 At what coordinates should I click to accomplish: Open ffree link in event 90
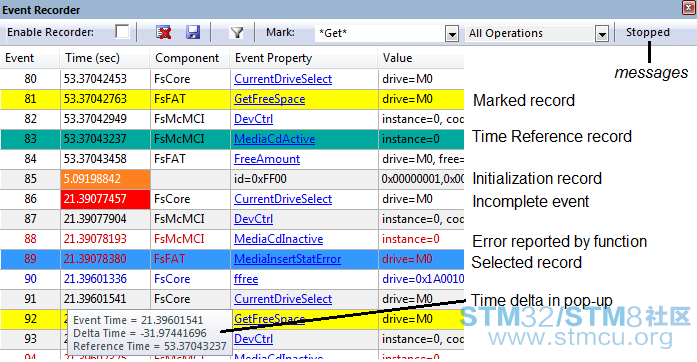click(x=246, y=279)
